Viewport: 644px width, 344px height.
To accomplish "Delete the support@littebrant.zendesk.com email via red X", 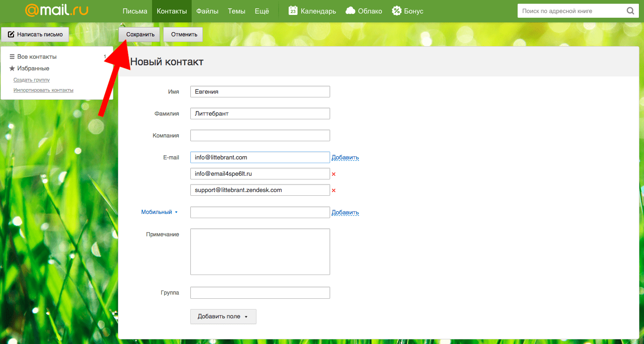I will point(333,190).
